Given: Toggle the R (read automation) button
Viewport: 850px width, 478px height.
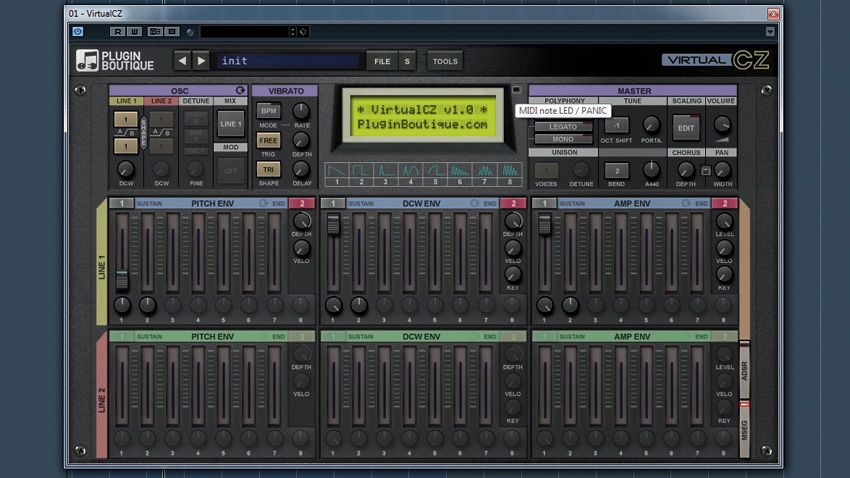Looking at the screenshot, I should 117,31.
